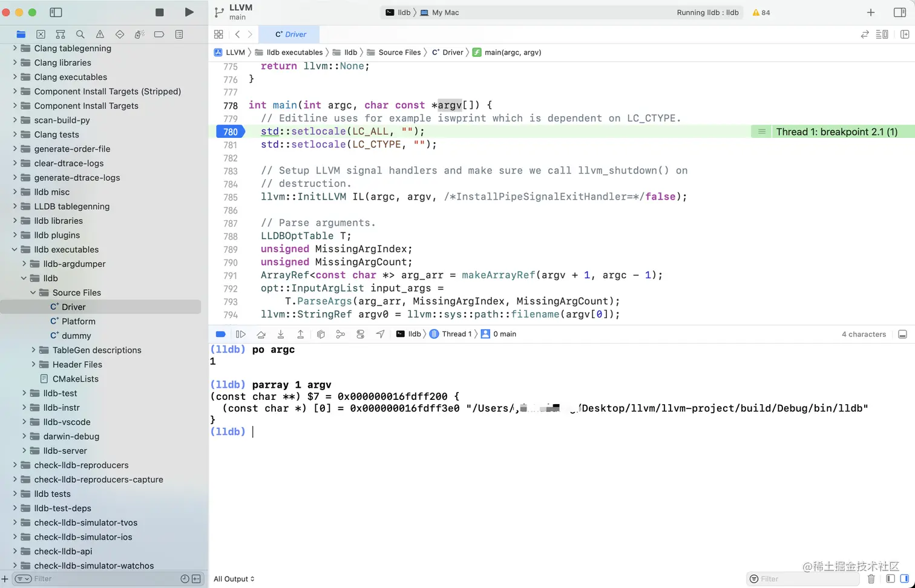Open the Source Control navigator

(x=41, y=34)
